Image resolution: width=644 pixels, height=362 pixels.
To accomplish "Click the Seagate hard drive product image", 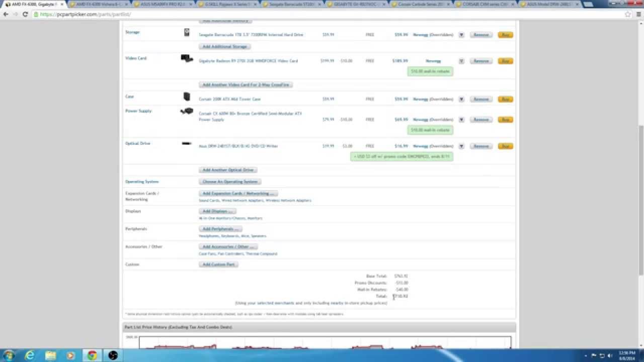I will [187, 33].
